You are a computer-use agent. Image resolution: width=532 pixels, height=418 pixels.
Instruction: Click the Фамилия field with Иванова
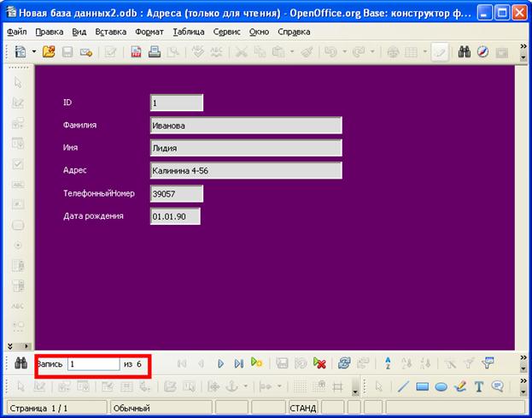[x=246, y=126]
